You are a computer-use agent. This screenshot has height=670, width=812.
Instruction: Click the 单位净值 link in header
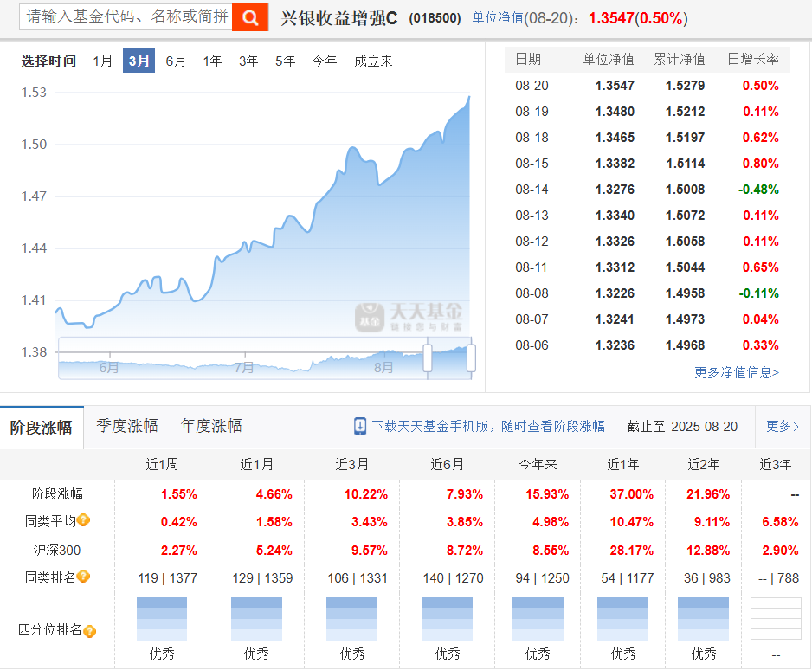point(498,18)
